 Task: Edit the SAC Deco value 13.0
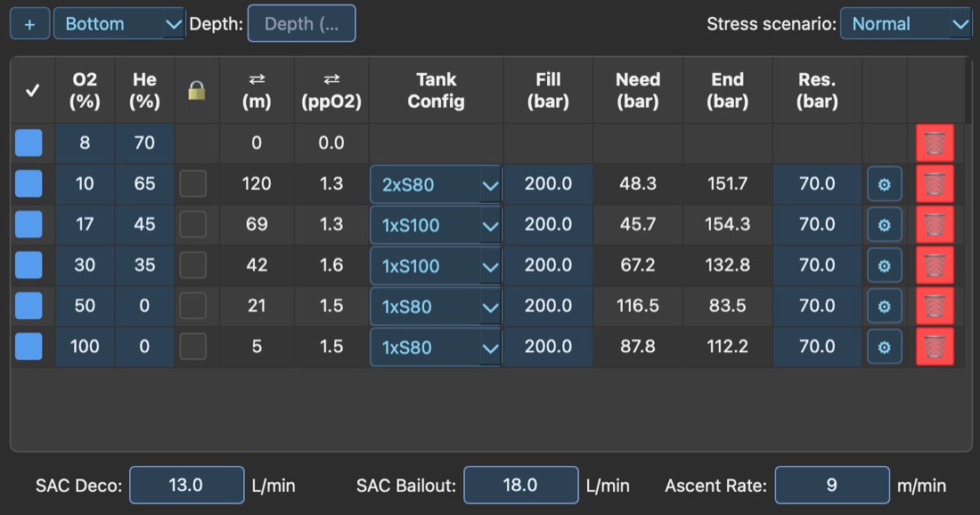(187, 485)
